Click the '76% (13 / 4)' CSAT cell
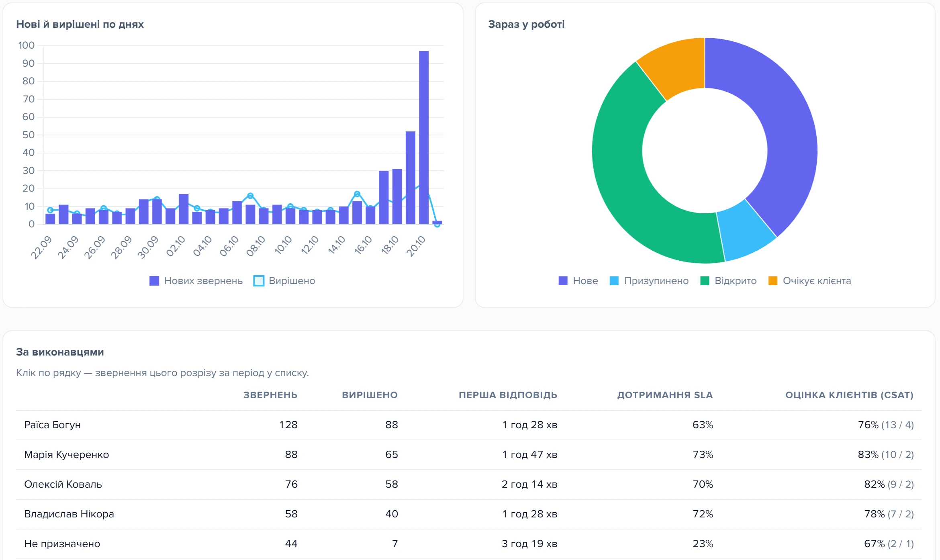 click(x=886, y=425)
